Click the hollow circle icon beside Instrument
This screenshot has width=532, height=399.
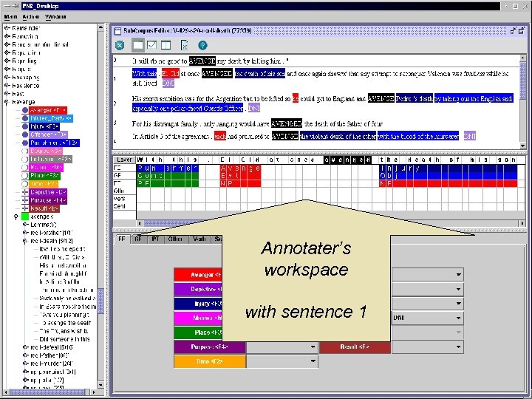point(25,159)
